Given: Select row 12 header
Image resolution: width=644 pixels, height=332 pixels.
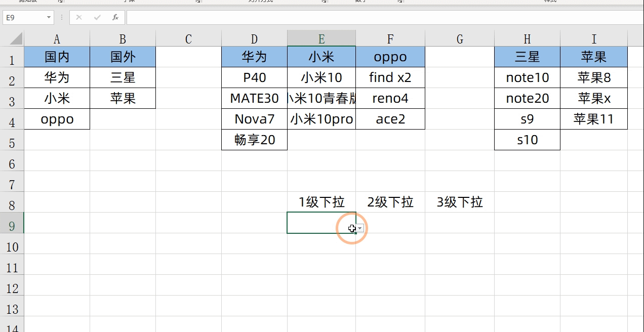Looking at the screenshot, I should coord(12,285).
